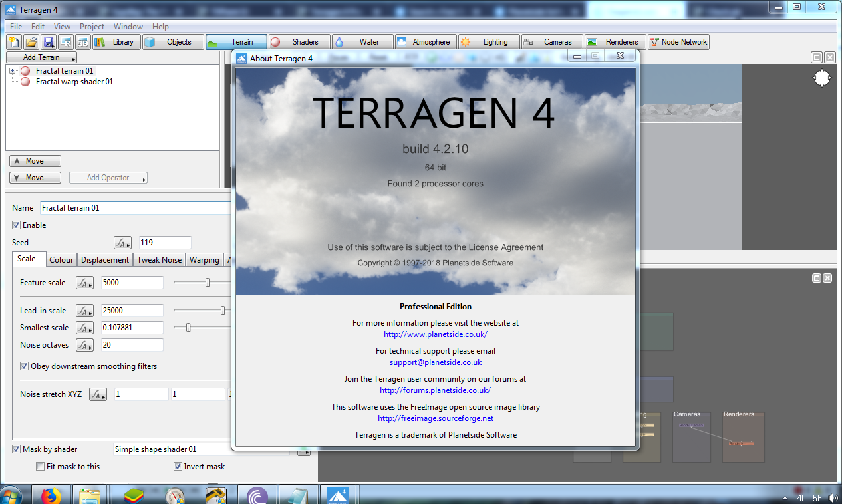Switch to the Terrain layout
The height and width of the screenshot is (504, 842).
pos(236,42)
